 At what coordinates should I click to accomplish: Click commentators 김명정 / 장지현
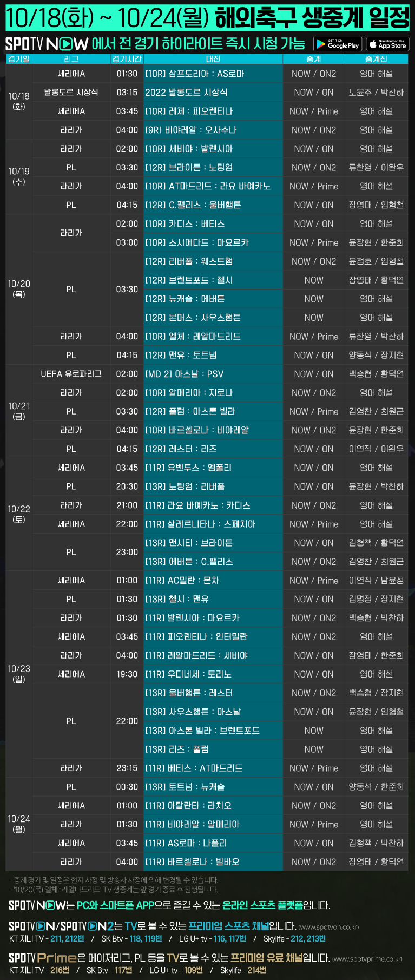pyautogui.click(x=377, y=599)
